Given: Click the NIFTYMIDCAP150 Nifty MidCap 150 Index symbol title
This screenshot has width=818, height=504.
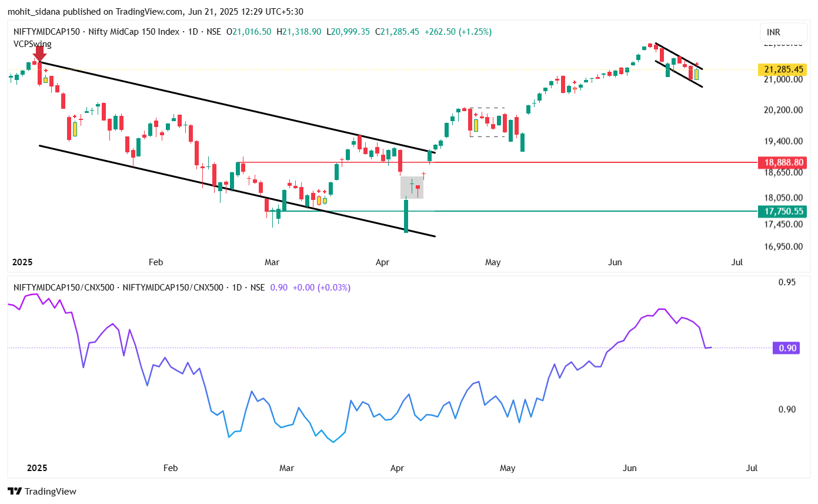Looking at the screenshot, I should (116, 32).
